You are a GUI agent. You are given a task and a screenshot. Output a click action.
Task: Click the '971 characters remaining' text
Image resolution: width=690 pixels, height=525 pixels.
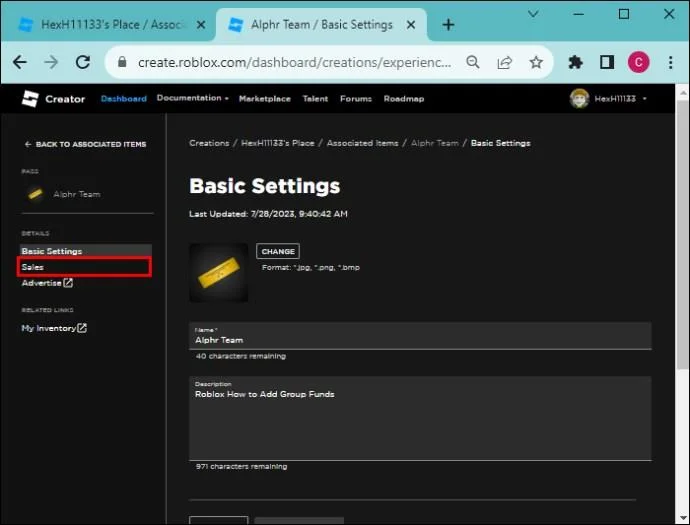(x=241, y=466)
